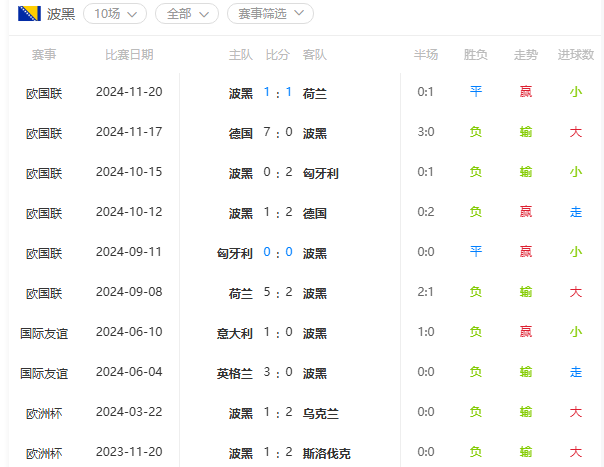Click the date 2024-03-22
The width and height of the screenshot is (604, 467).
[129, 412]
